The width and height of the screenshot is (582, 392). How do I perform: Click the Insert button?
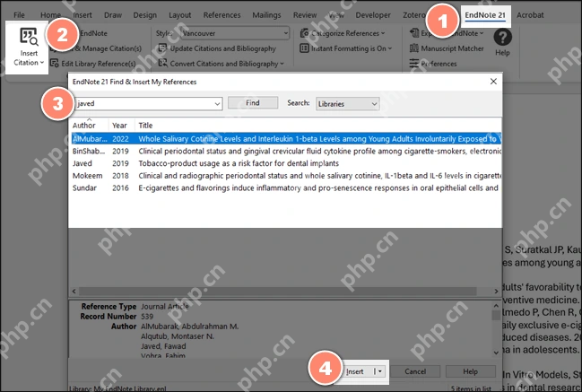point(355,371)
